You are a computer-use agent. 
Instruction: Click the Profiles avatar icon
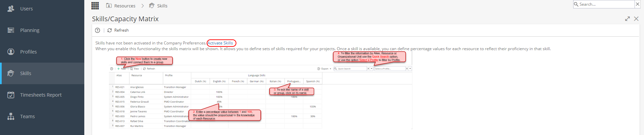11,52
